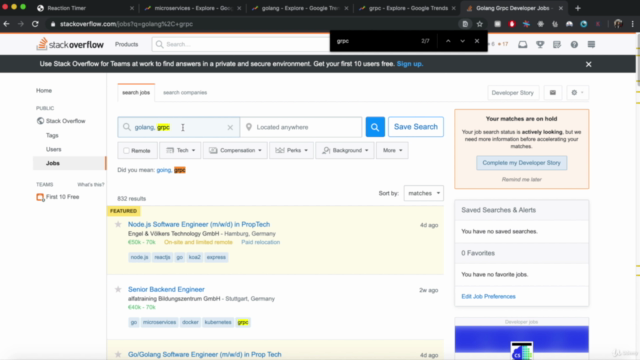Switch to grpc Google Trends tab

pos(407,8)
